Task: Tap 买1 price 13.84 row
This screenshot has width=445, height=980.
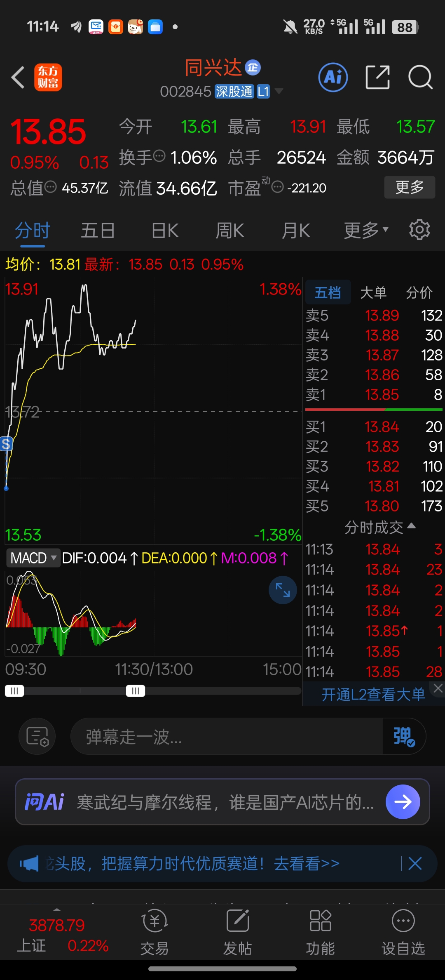Action: [x=374, y=427]
